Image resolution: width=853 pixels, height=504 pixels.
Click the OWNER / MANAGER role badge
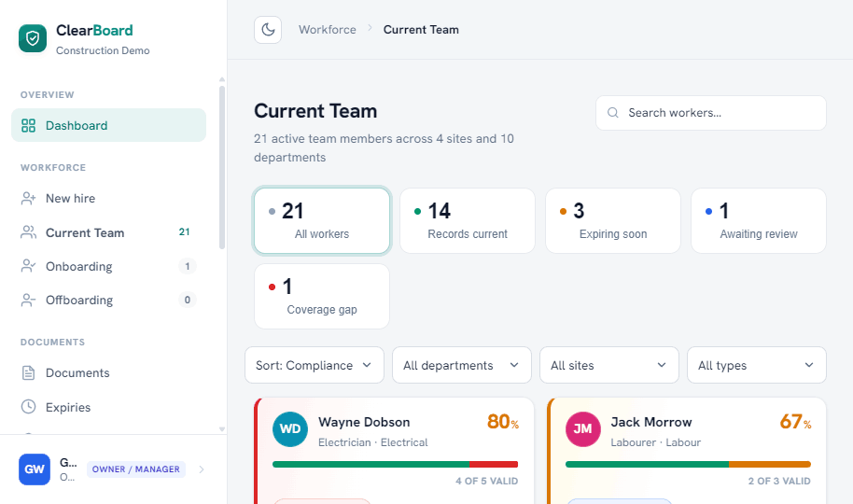tap(136, 469)
